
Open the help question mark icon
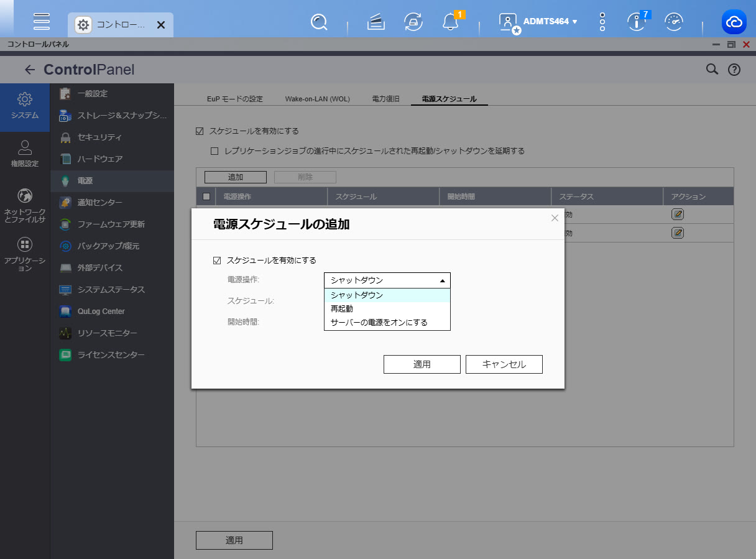734,70
